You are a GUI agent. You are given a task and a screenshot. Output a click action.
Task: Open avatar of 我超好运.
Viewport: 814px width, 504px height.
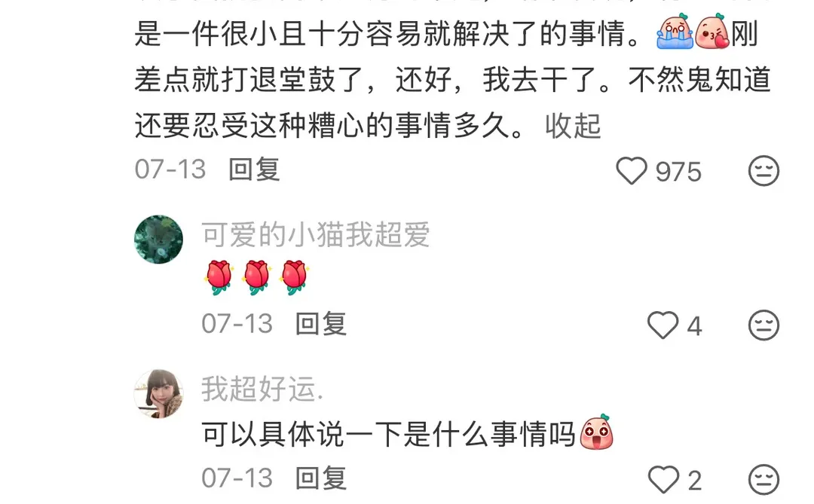pos(159,393)
